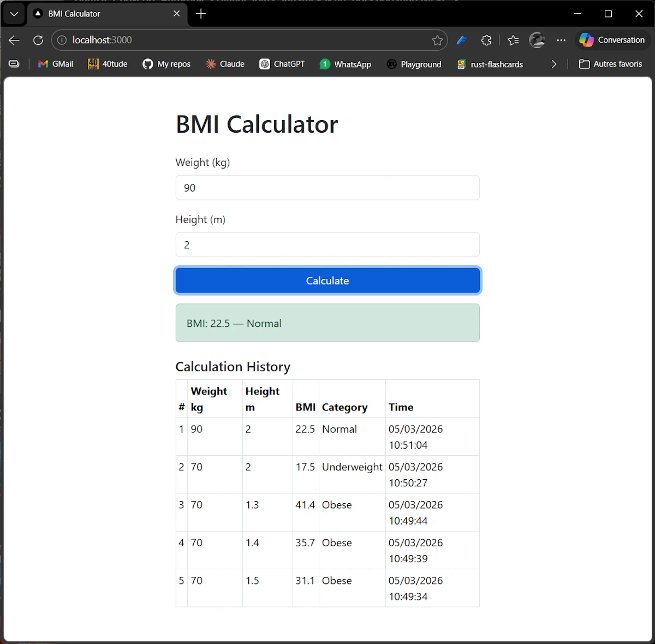
Task: Reload the localhost page
Action: click(x=38, y=40)
